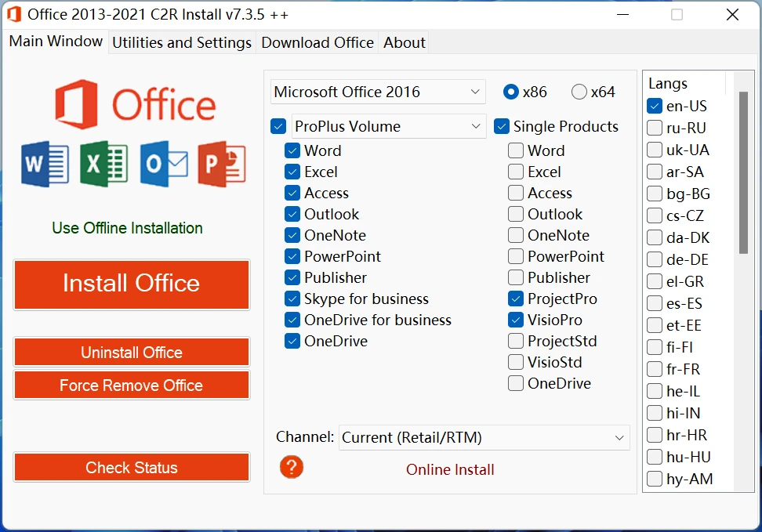Check Publisher under Single Products
The height and width of the screenshot is (532, 762).
pos(516,277)
